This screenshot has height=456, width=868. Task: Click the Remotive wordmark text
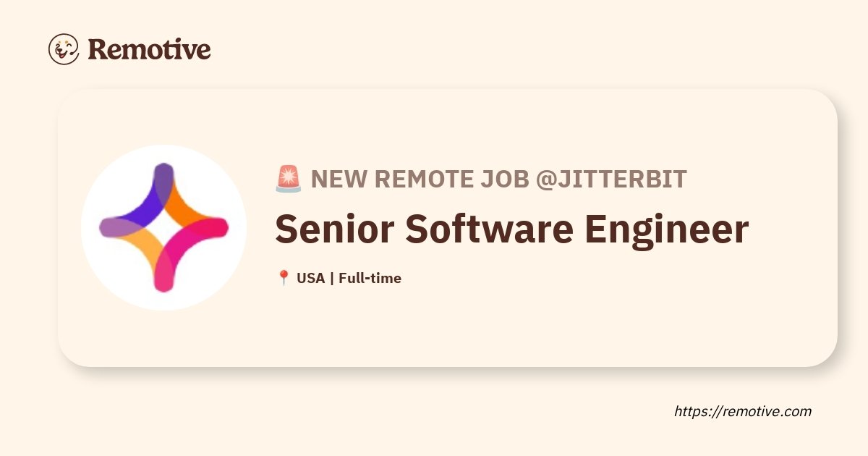tap(149, 49)
